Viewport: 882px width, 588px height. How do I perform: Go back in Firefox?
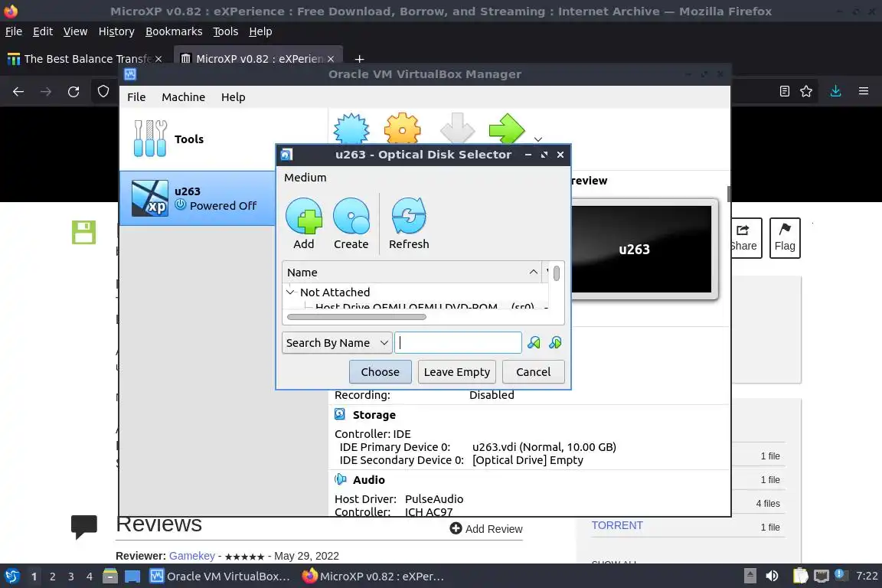pos(18,92)
